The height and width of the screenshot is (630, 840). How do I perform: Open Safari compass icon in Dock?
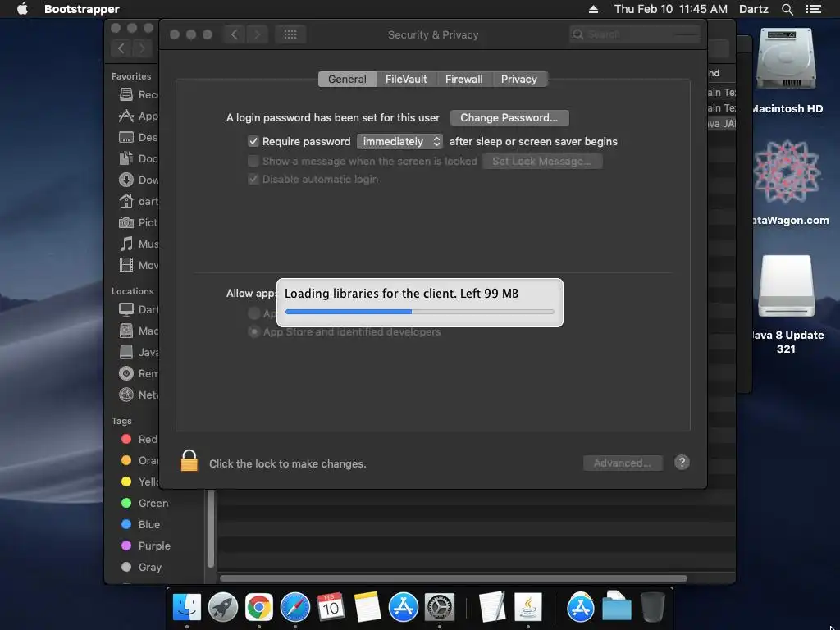click(295, 608)
